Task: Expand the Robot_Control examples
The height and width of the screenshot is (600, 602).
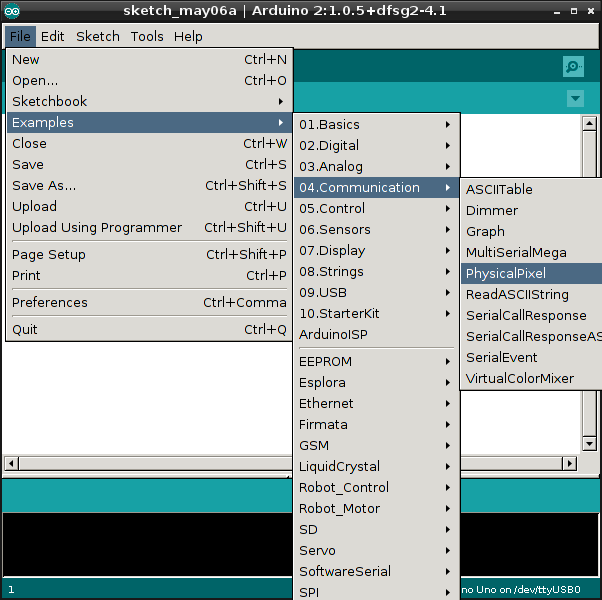Action: point(376,488)
